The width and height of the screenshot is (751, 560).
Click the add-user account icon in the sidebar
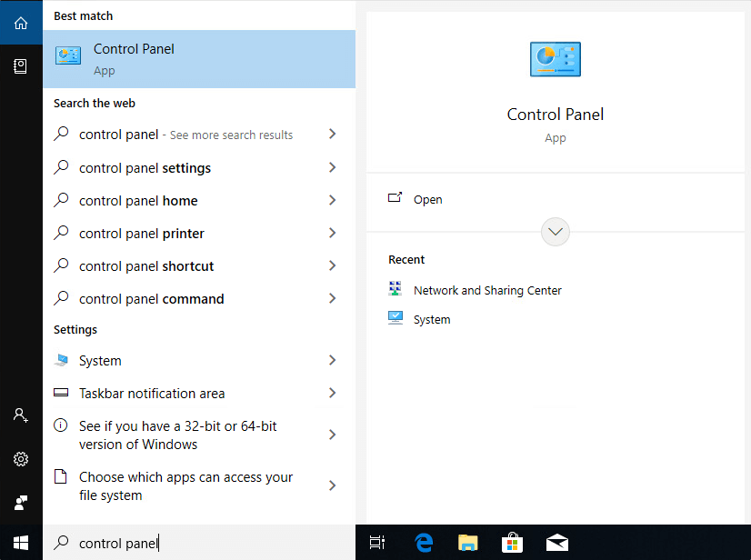(21, 415)
